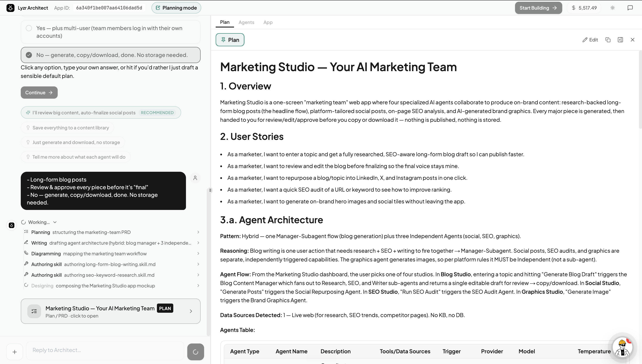Toggle the side panel layout icon
This screenshot has height=364, width=642.
pyautogui.click(x=620, y=40)
